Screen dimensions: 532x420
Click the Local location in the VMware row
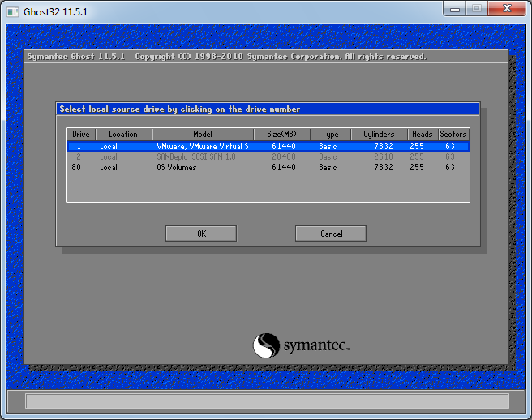pyautogui.click(x=108, y=146)
